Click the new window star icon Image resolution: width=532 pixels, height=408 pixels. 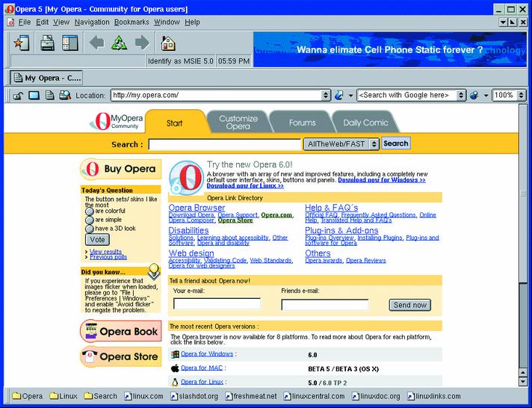pyautogui.click(x=21, y=43)
